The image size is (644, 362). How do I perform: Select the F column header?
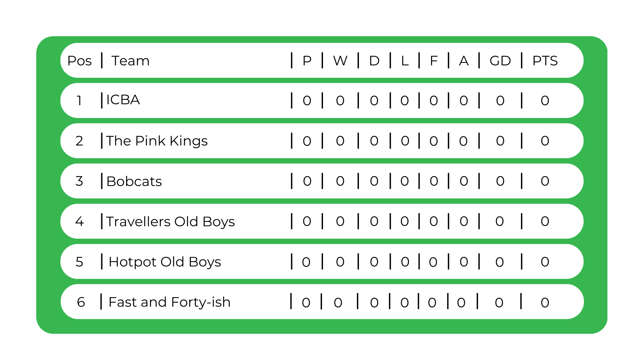click(x=434, y=61)
